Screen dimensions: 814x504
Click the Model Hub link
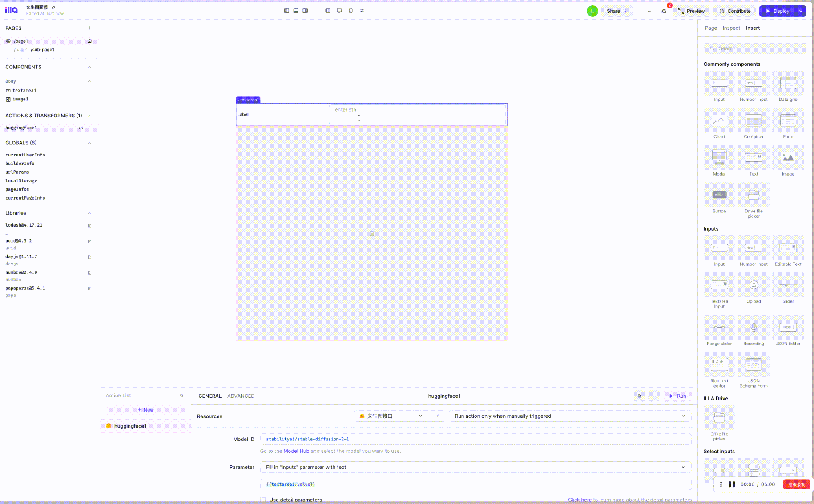point(296,451)
